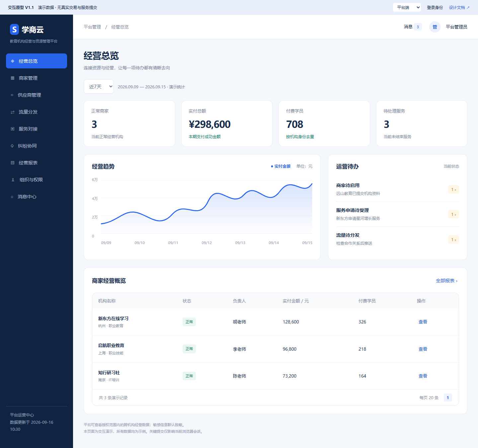
Task: Click the 待处理服务 stat card
Action: [x=422, y=124]
